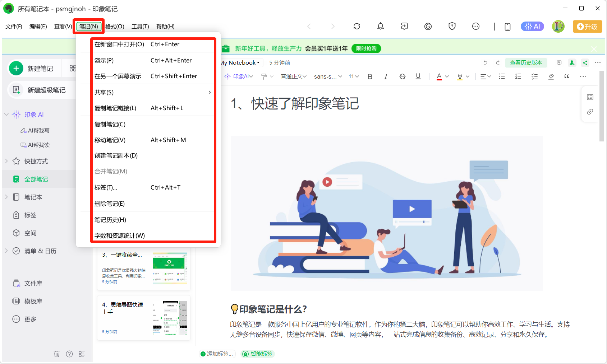Screen dimensions: 607x364
Task: Open the notification bell
Action: tap(380, 26)
